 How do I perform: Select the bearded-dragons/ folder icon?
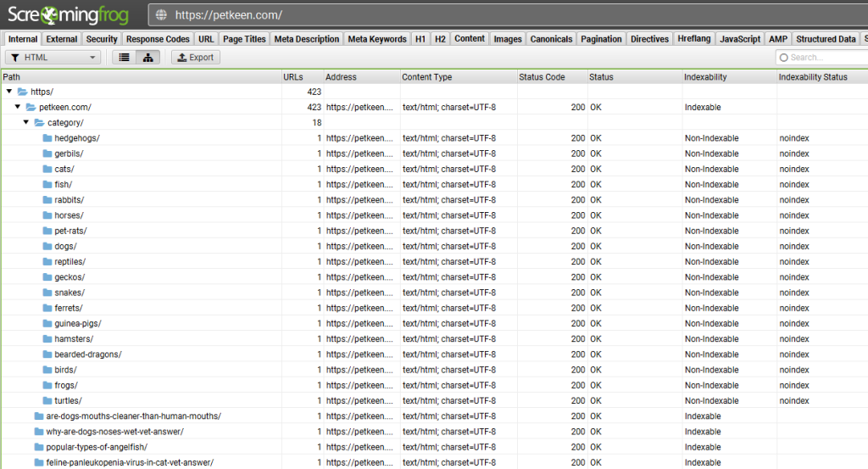(47, 355)
